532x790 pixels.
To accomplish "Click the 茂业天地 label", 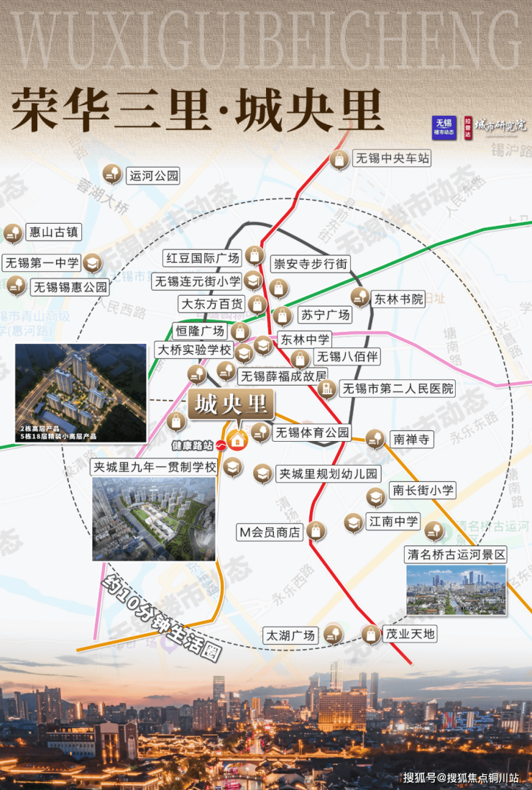I will pos(409,633).
